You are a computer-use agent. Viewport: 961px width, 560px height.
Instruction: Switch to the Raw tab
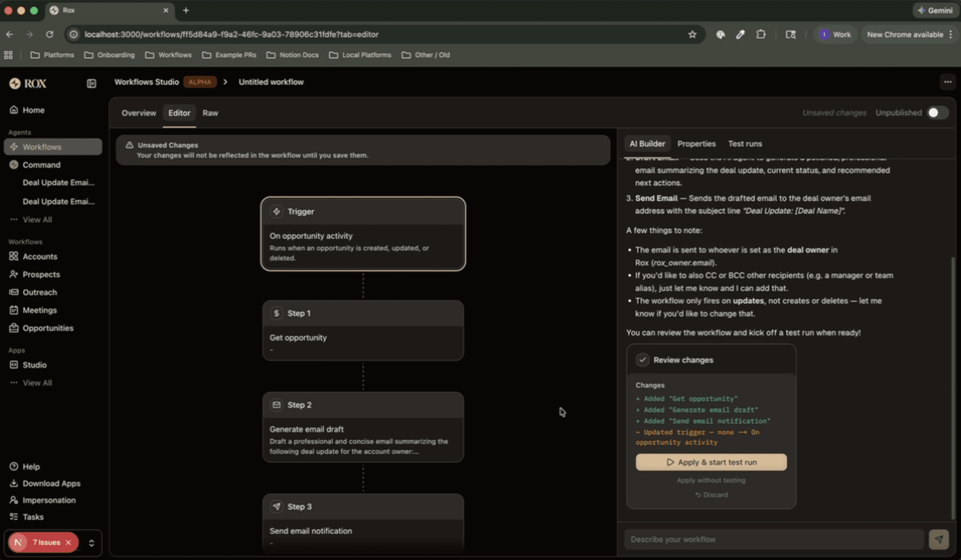click(210, 113)
